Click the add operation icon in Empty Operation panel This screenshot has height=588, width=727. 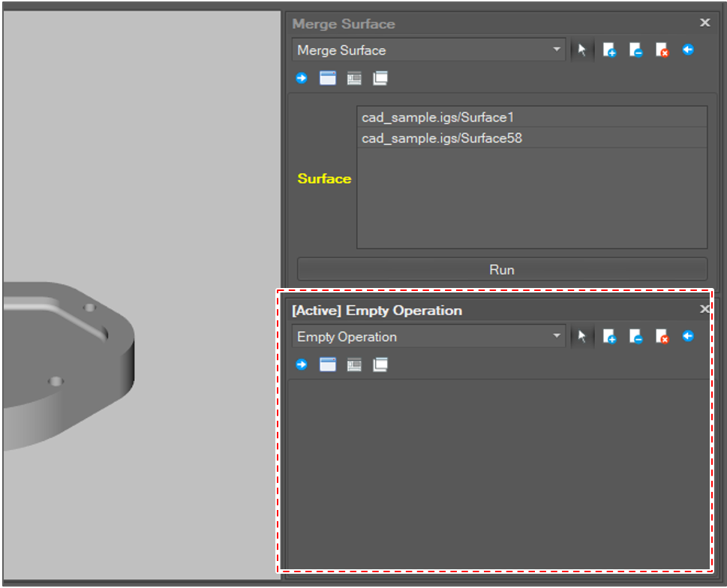click(x=609, y=337)
